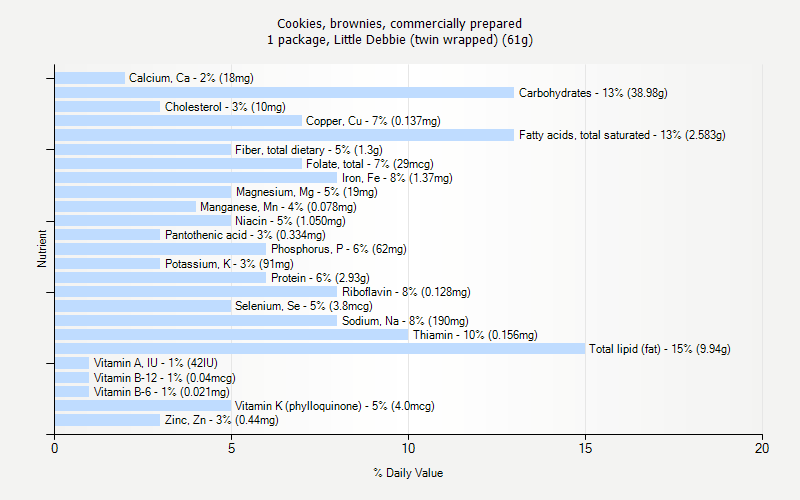Screen dimensions: 800x500
Task: Click the Calcium bar in the chart
Action: point(90,78)
